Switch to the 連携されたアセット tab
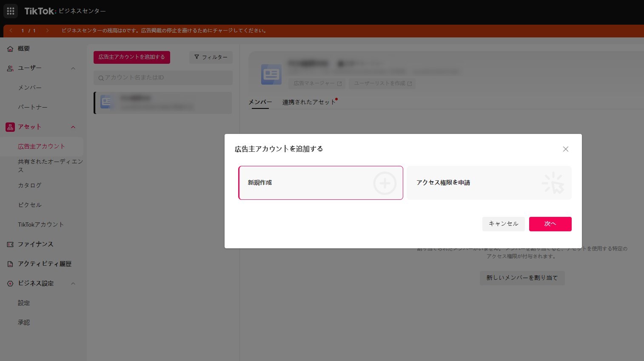This screenshot has width=644, height=361. coord(309,102)
